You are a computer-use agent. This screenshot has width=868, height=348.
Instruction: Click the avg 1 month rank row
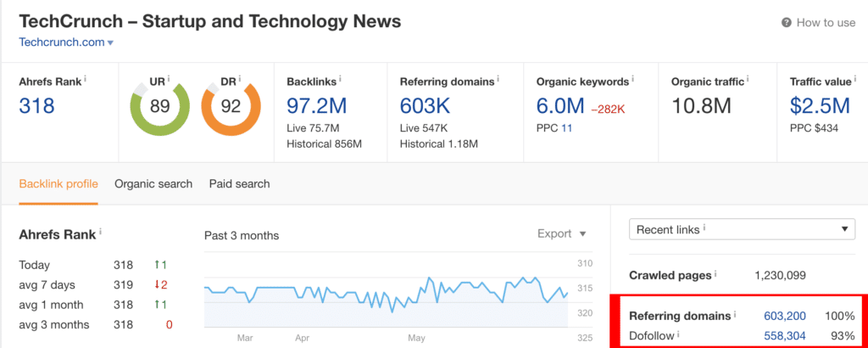(95, 305)
